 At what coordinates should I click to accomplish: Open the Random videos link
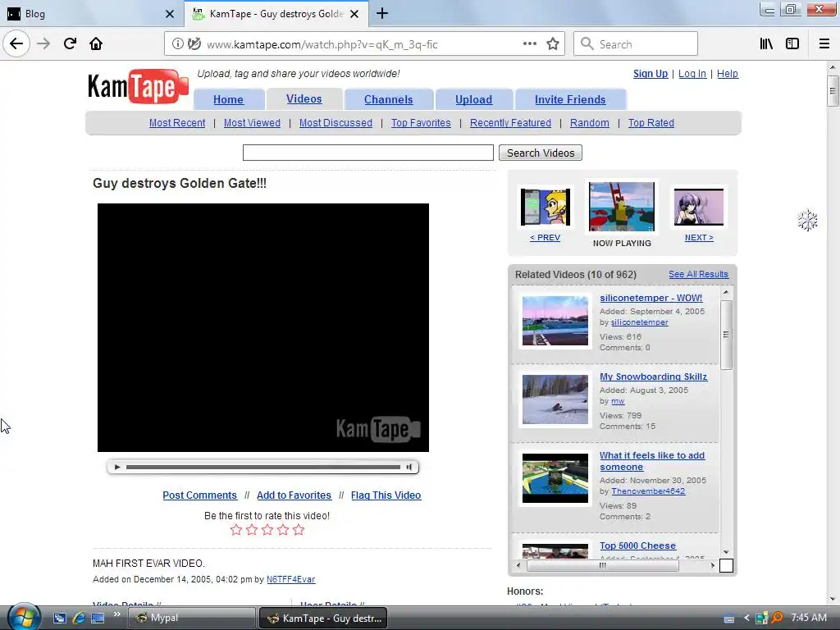(x=589, y=123)
